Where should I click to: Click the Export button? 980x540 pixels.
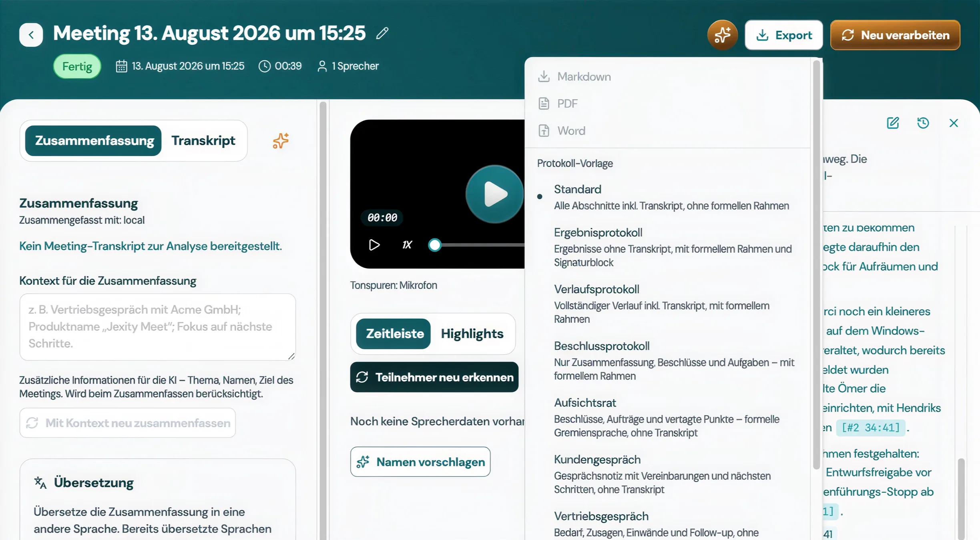point(783,35)
